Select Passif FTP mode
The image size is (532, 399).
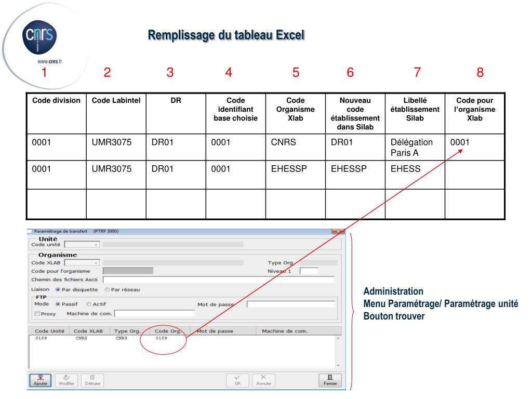click(x=58, y=304)
